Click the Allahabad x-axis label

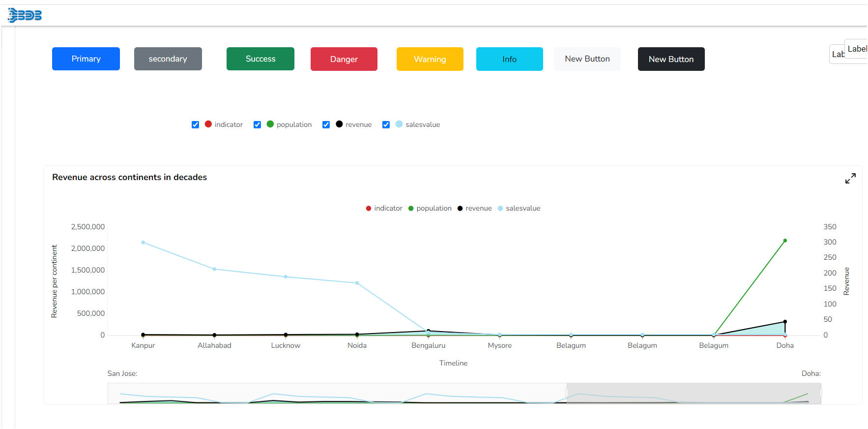click(x=214, y=345)
